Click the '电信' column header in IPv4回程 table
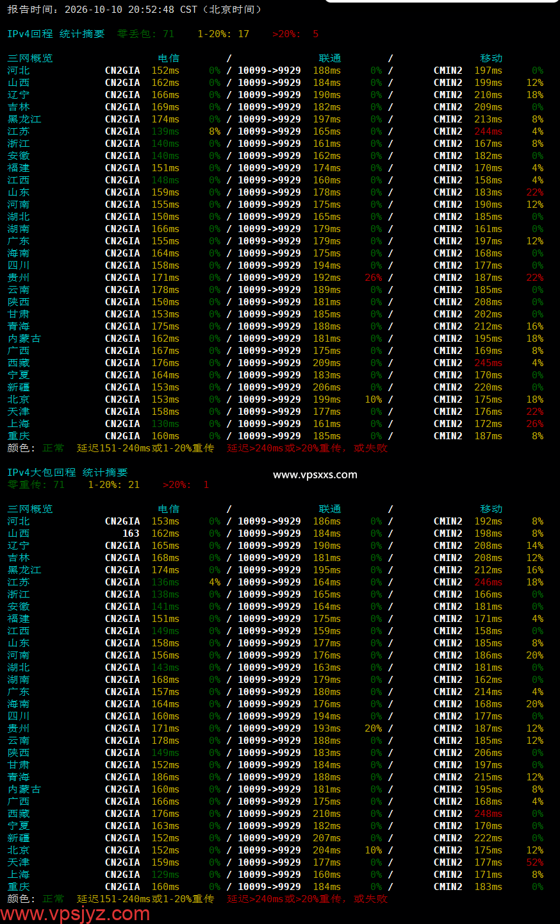560x924 pixels. [169, 58]
